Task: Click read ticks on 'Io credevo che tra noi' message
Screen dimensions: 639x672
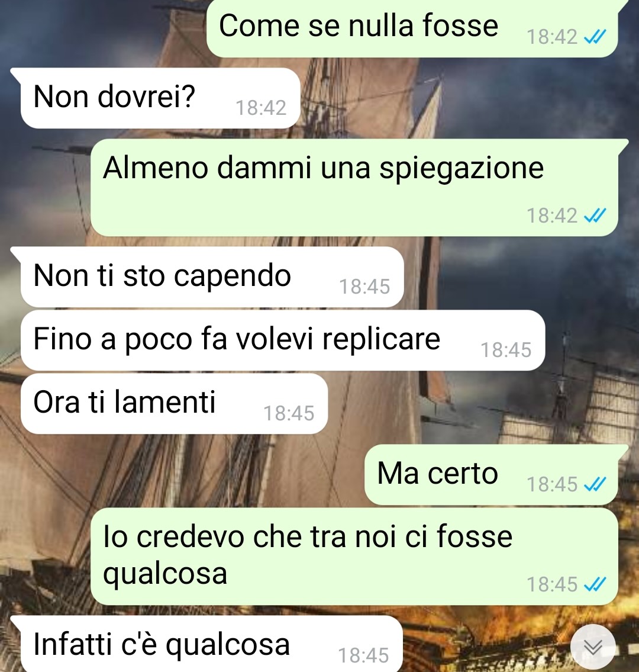Action: tap(595, 584)
